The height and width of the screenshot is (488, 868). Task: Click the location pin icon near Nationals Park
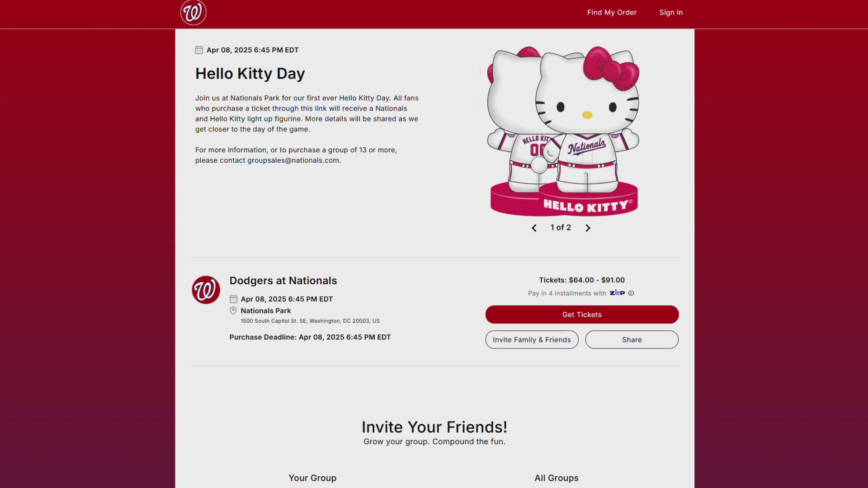pyautogui.click(x=233, y=310)
